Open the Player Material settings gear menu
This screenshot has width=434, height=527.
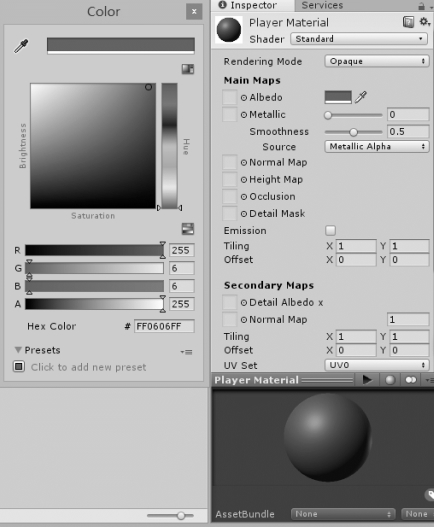pyautogui.click(x=425, y=22)
